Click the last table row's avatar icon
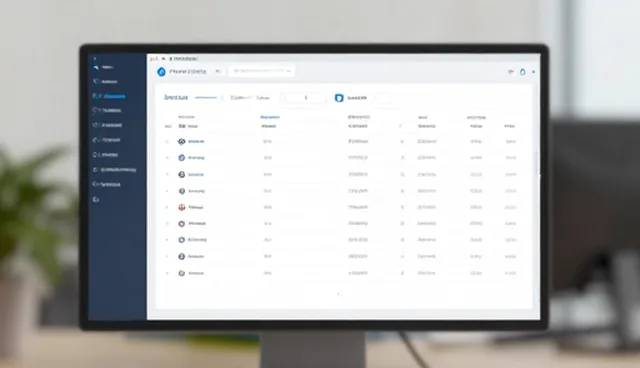The width and height of the screenshot is (640, 368). click(182, 273)
